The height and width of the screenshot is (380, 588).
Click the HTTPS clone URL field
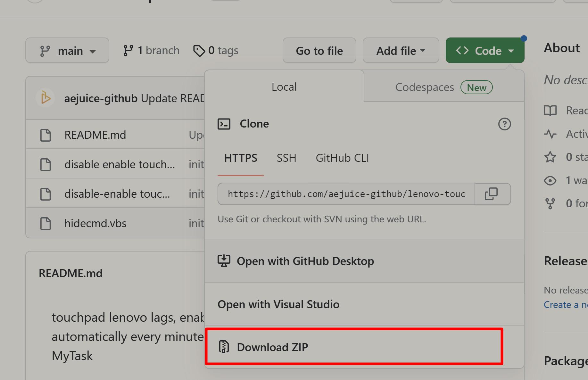(346, 194)
